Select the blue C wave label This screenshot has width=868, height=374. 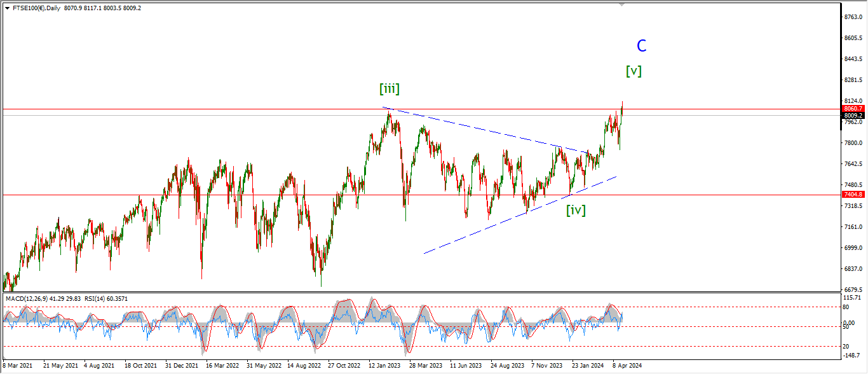(642, 46)
